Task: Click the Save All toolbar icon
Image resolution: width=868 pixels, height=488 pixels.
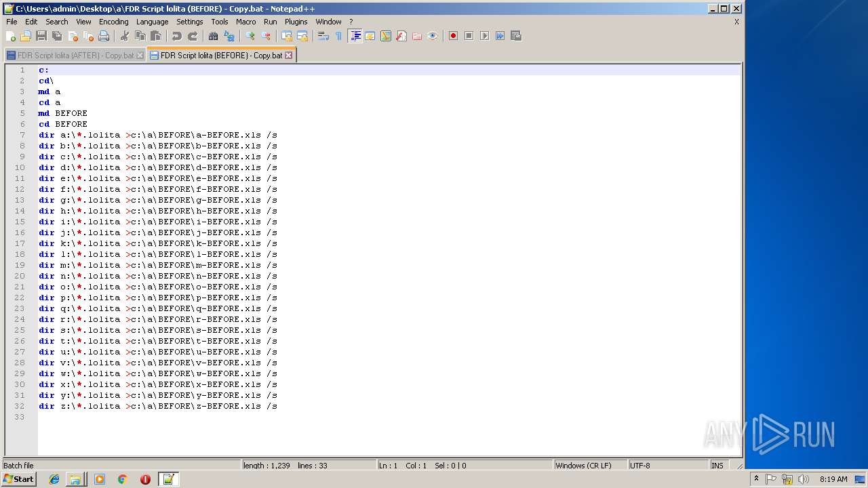Action: point(57,36)
